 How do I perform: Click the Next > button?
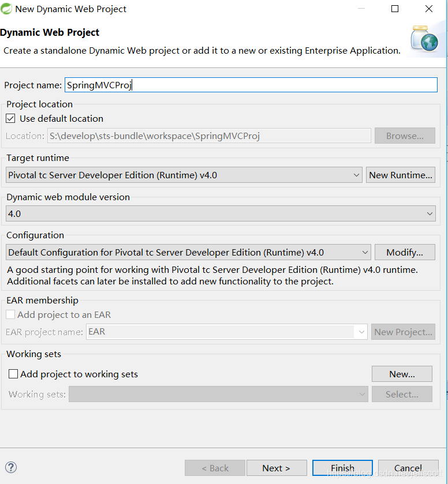point(277,468)
